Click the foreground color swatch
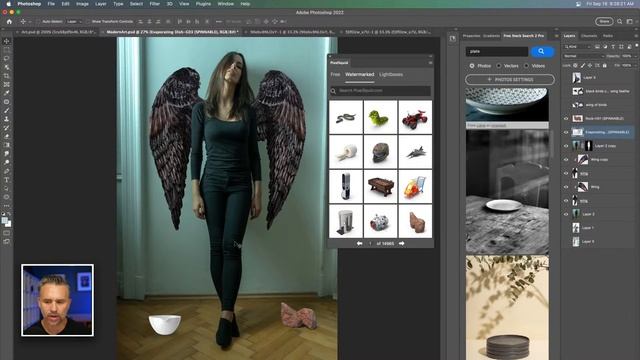The image size is (640, 360). (4, 220)
